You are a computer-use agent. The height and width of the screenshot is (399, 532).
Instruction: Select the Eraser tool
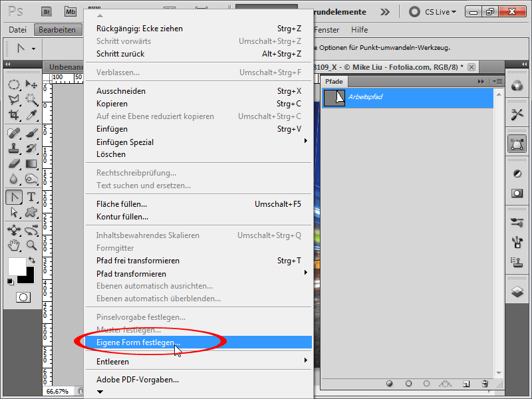tap(13, 164)
